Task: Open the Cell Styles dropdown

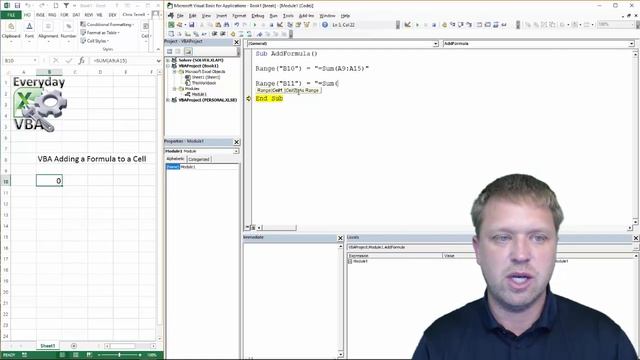Action: [x=95, y=41]
